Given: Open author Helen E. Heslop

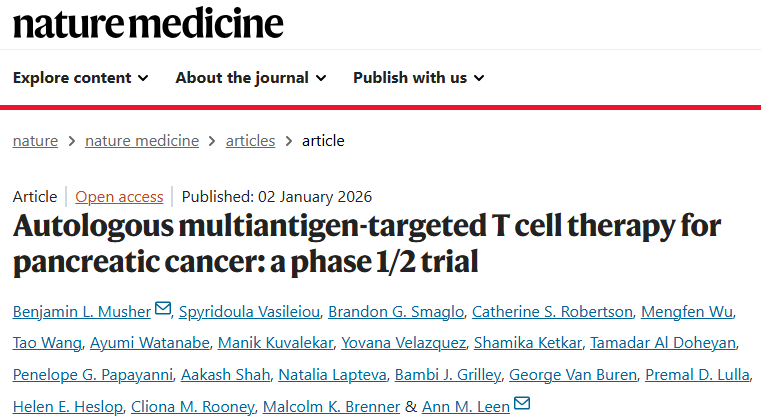Looking at the screenshot, I should pyautogui.click(x=54, y=405).
